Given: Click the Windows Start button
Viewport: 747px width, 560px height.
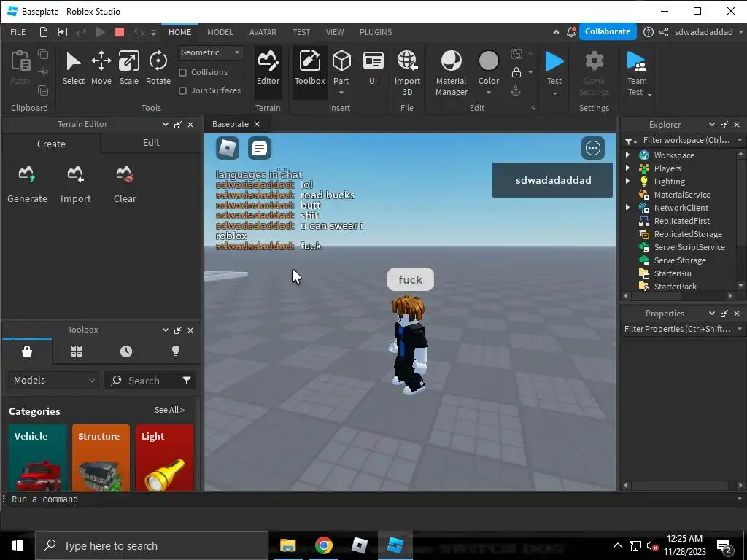Looking at the screenshot, I should [x=18, y=545].
